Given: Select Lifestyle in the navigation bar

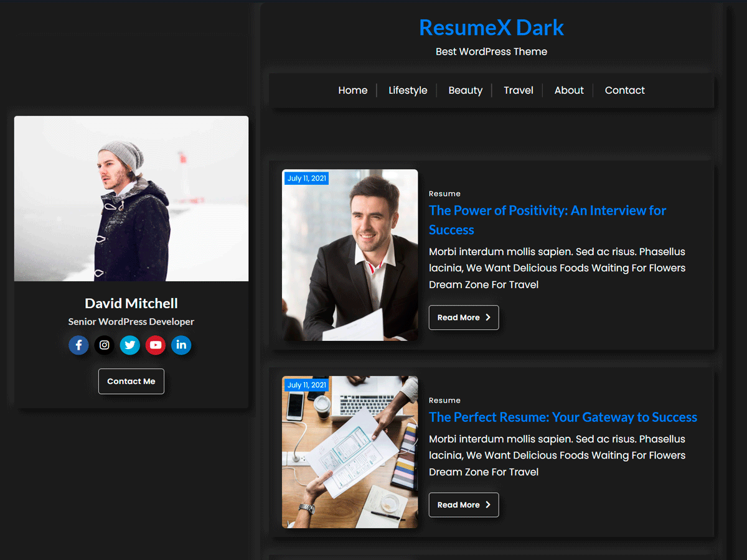Looking at the screenshot, I should (x=408, y=90).
